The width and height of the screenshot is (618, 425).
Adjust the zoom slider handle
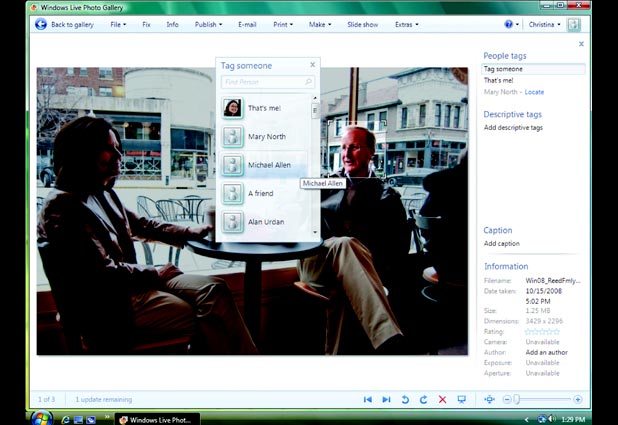point(518,400)
